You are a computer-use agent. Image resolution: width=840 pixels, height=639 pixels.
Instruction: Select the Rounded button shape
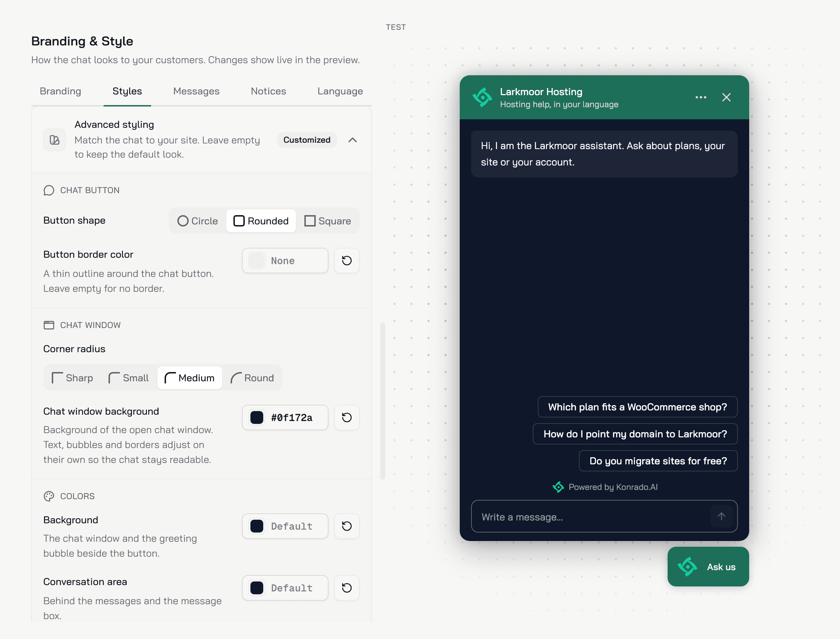(261, 220)
